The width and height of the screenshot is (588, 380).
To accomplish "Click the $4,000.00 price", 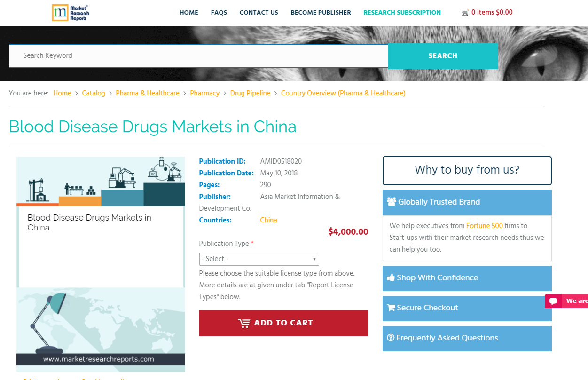I will [x=348, y=232].
